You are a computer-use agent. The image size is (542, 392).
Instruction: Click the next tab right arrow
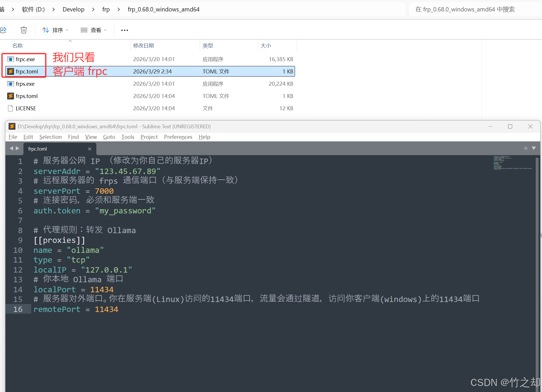pyautogui.click(x=17, y=148)
